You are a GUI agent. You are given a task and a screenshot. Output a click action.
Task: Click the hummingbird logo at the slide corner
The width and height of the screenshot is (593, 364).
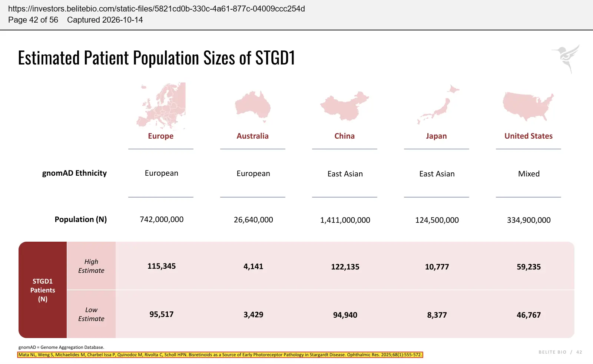click(566, 59)
